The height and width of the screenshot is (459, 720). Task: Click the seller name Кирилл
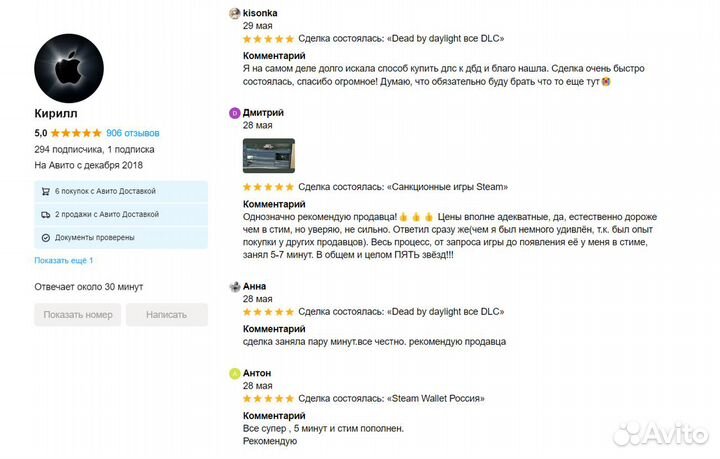(56, 115)
